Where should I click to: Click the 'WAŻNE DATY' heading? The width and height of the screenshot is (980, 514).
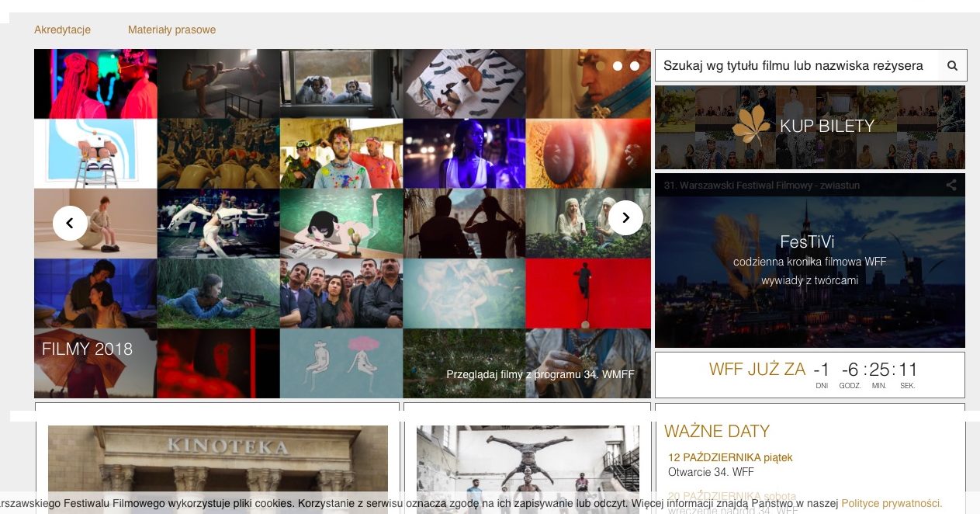coord(717,431)
